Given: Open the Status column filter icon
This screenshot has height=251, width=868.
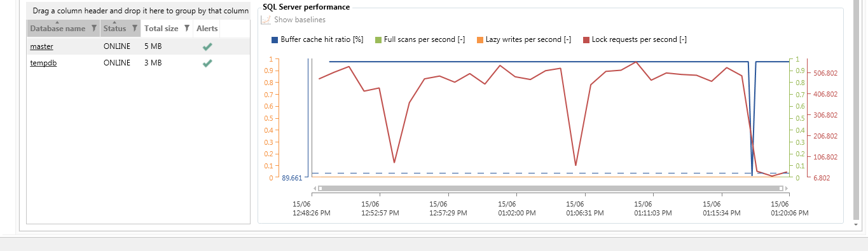Looking at the screenshot, I should pos(134,29).
